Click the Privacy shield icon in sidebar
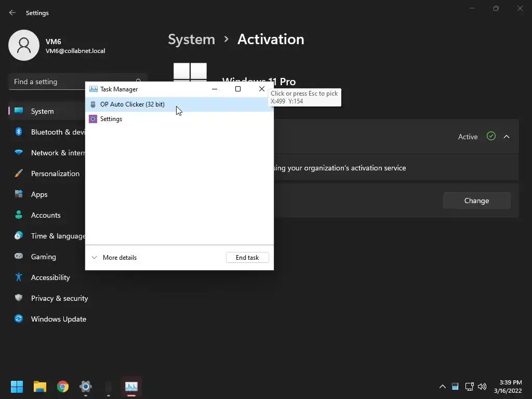This screenshot has height=399, width=532. (19, 298)
